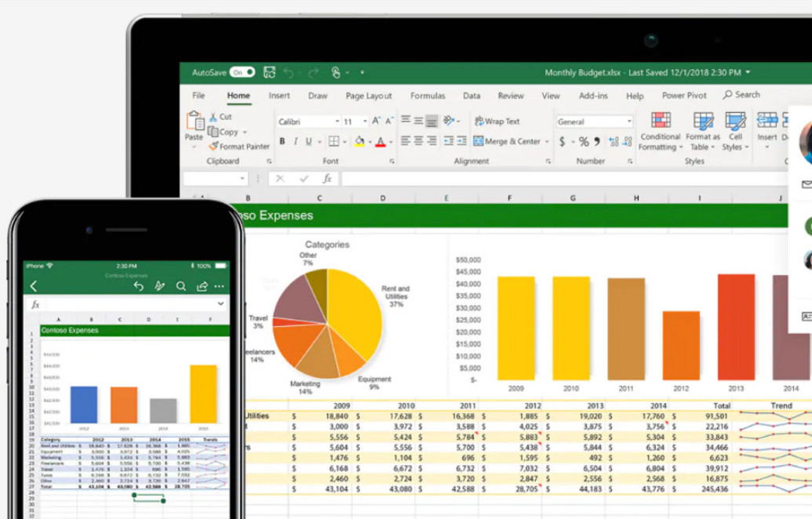Toggle Italic formatting
Screen dimensions: 812x519
coord(295,141)
